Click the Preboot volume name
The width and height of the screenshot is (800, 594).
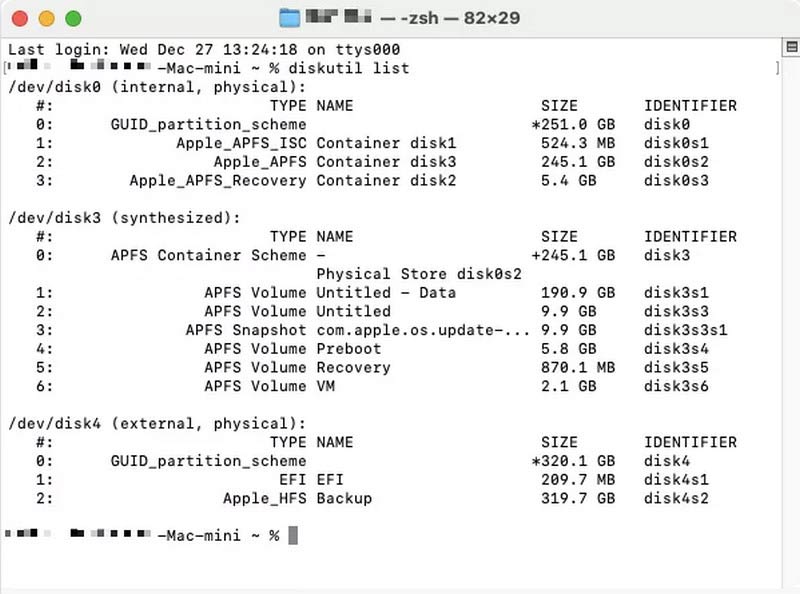coord(349,349)
